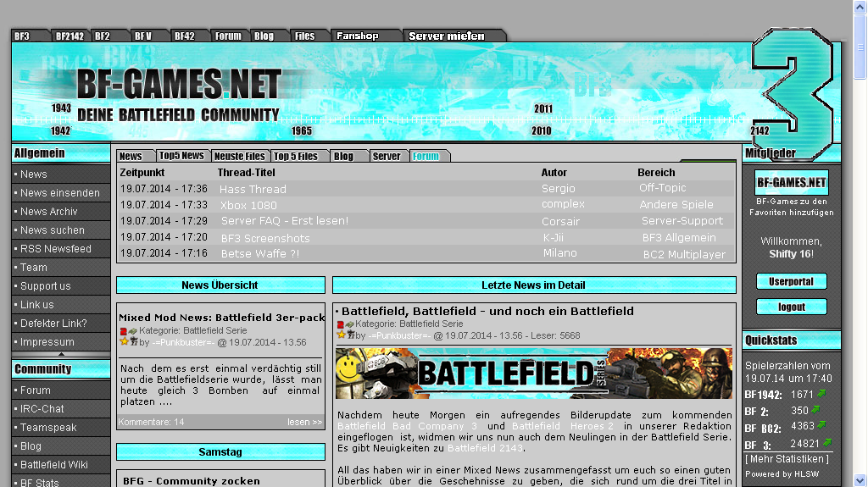Collapse the Allgemein menu using the small arrow
The height and width of the screenshot is (487, 868).
click(60, 354)
